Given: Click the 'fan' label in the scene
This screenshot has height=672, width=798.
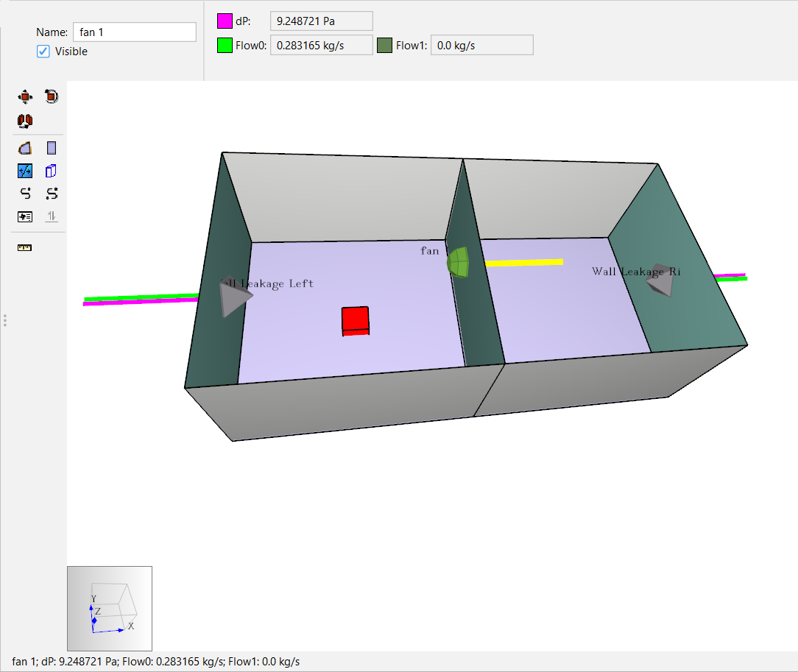Looking at the screenshot, I should (x=429, y=251).
